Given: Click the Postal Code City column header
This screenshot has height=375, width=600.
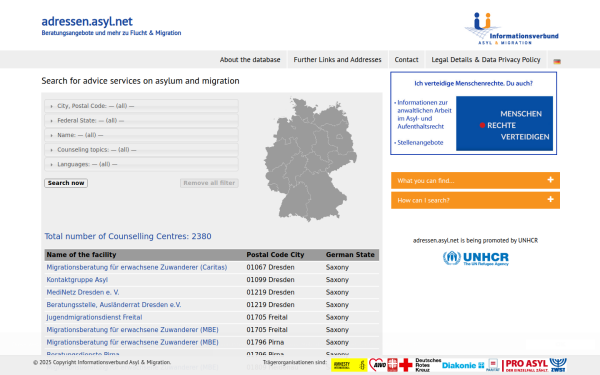Looking at the screenshot, I should point(275,254).
